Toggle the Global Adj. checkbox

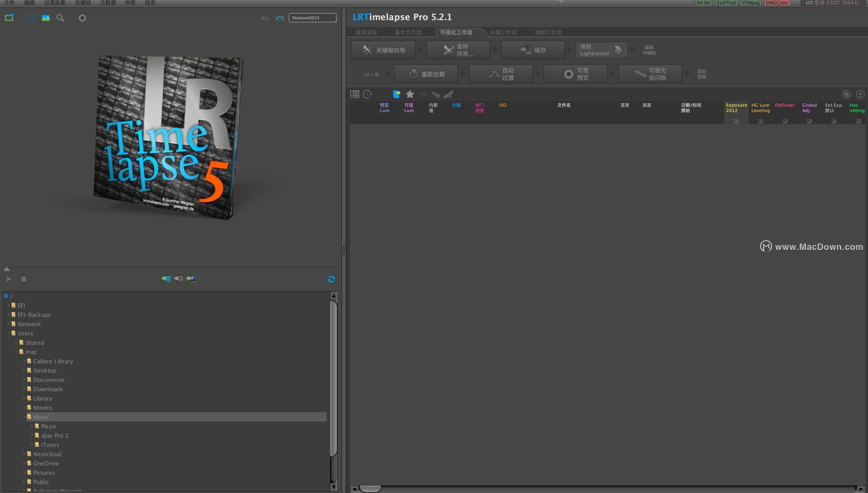coord(809,121)
